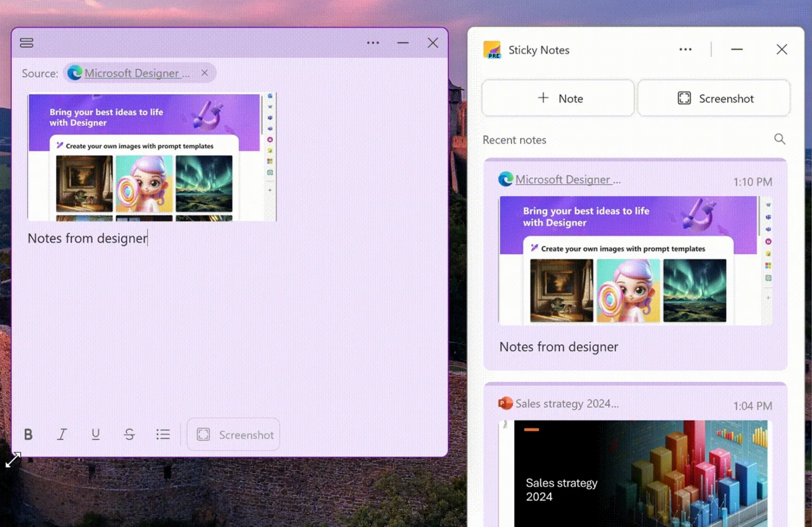Viewport: 812px width, 527px height.
Task: Click the note text 'Notes from designer'
Action: click(x=87, y=238)
